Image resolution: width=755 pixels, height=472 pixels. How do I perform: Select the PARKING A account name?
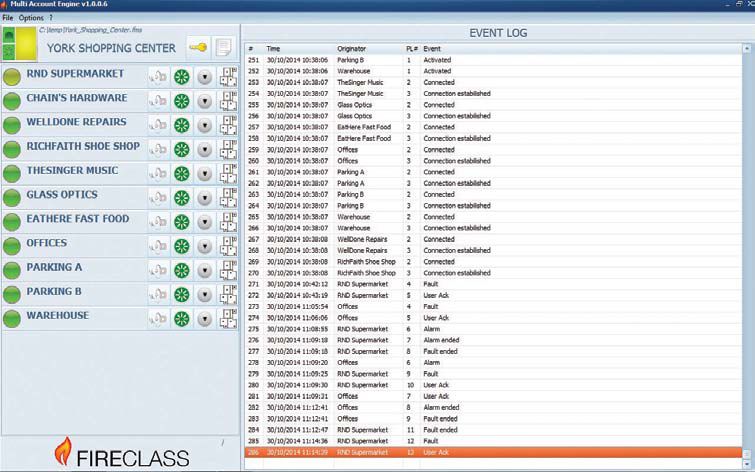(54, 267)
